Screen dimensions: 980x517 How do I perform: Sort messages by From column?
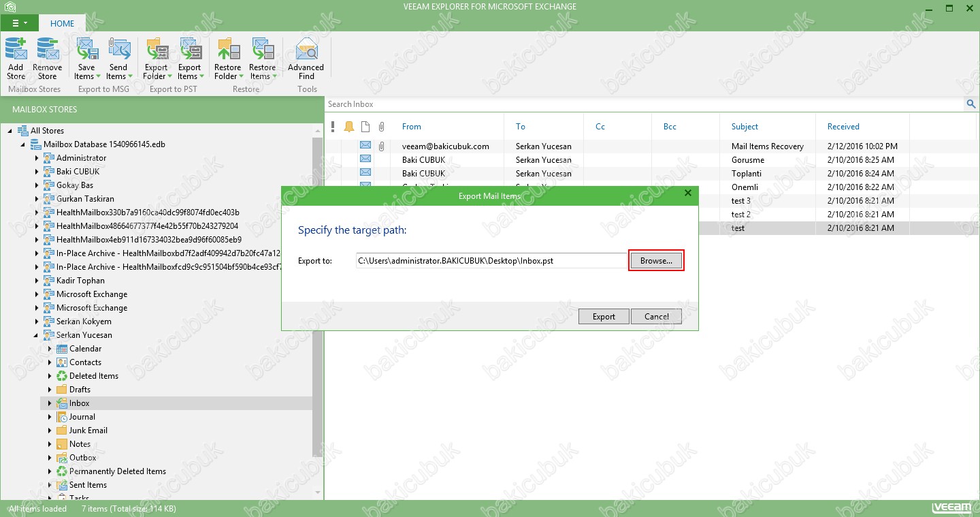click(412, 127)
